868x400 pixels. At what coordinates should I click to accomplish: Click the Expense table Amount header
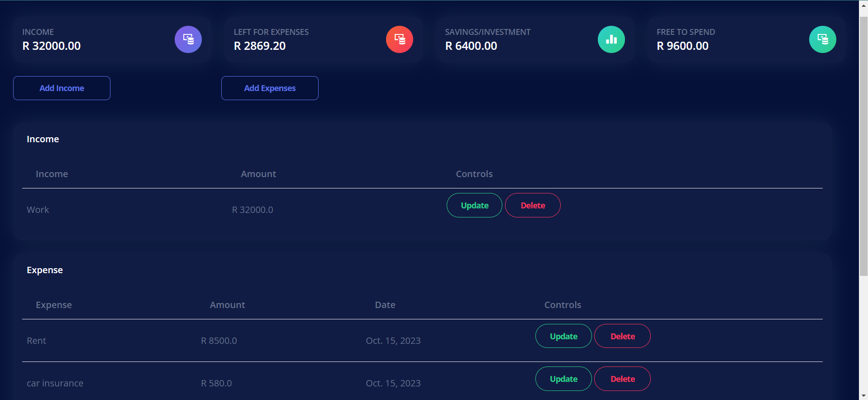click(227, 305)
